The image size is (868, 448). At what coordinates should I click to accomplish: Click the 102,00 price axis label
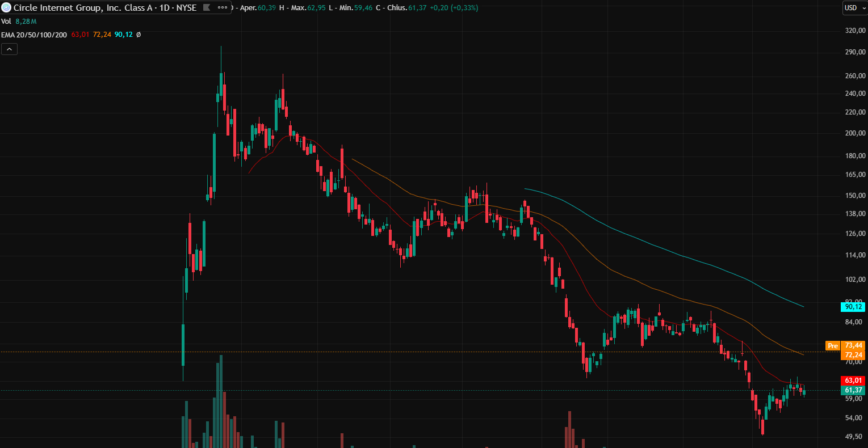[x=855, y=280]
